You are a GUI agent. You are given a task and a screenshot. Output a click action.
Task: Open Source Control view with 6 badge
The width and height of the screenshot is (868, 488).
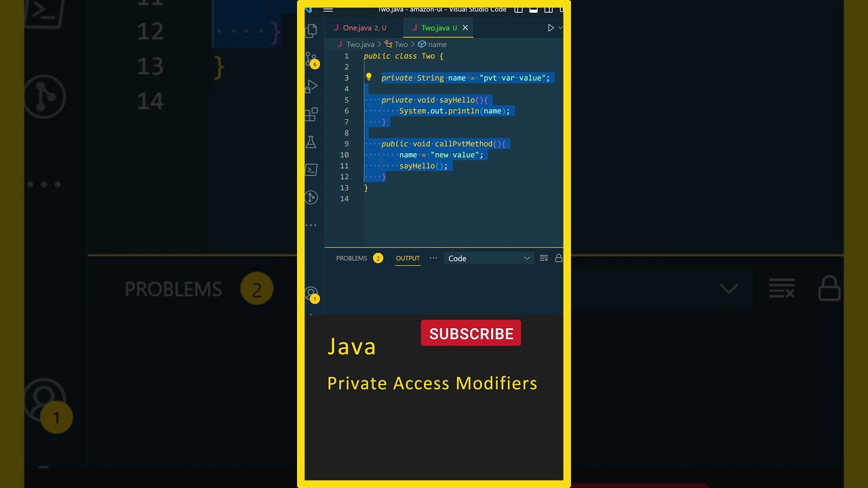click(x=311, y=59)
